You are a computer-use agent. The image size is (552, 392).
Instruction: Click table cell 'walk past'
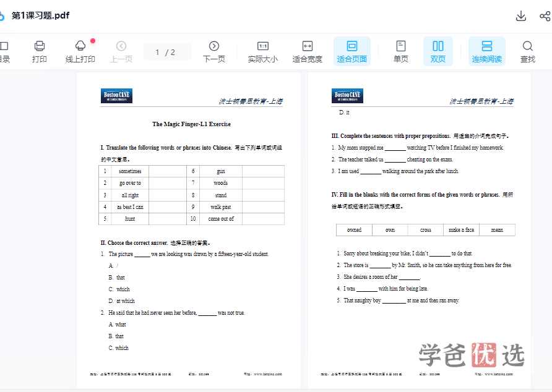click(x=221, y=207)
